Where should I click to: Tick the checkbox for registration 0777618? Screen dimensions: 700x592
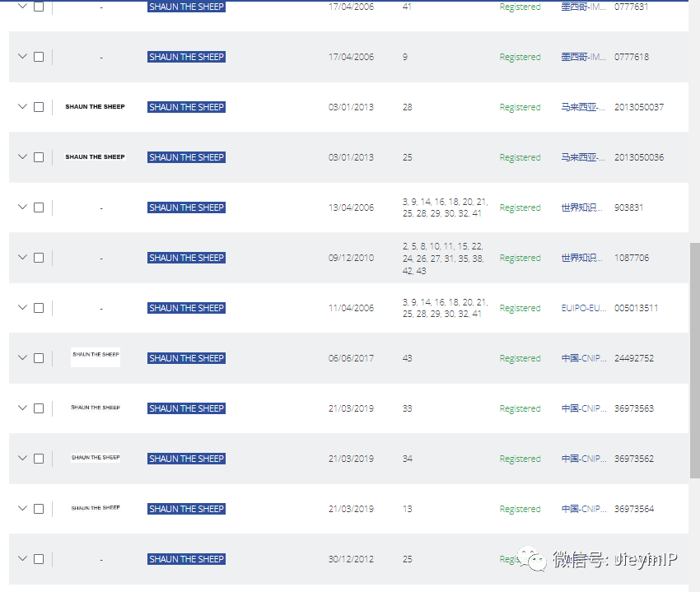pos(39,57)
